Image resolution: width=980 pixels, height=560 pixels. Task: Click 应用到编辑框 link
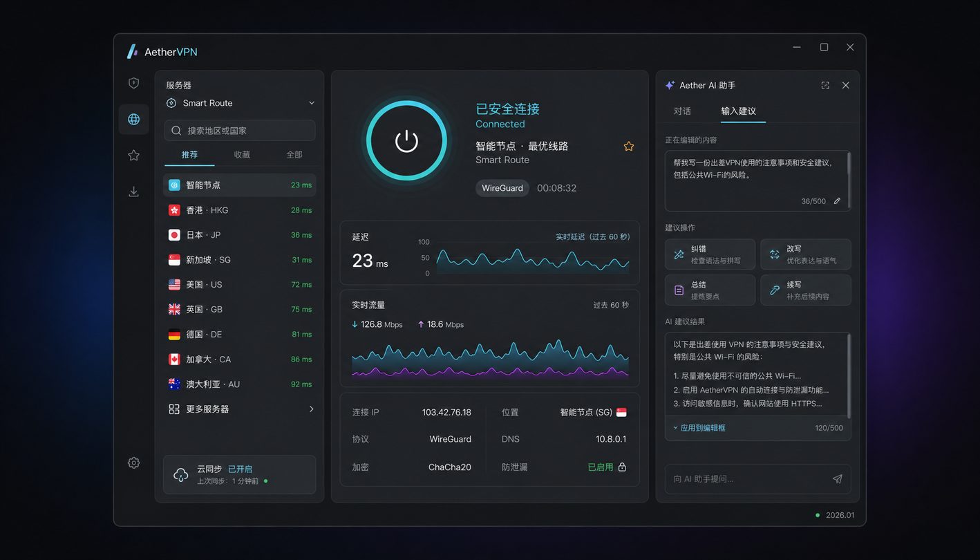click(x=699, y=428)
